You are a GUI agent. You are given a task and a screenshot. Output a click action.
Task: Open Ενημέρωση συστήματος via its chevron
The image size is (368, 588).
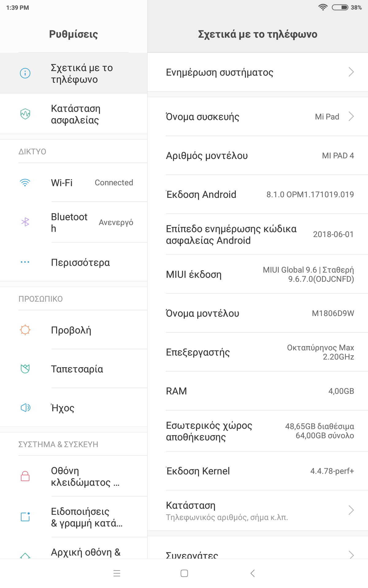click(351, 72)
